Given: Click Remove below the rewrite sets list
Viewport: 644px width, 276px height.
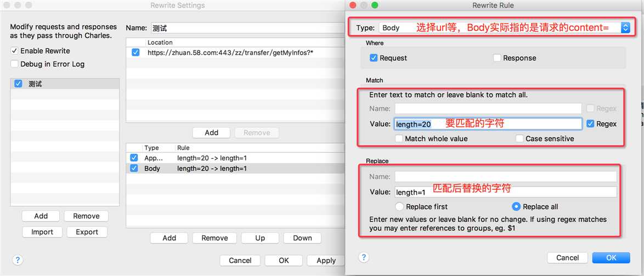Looking at the screenshot, I should click(86, 216).
